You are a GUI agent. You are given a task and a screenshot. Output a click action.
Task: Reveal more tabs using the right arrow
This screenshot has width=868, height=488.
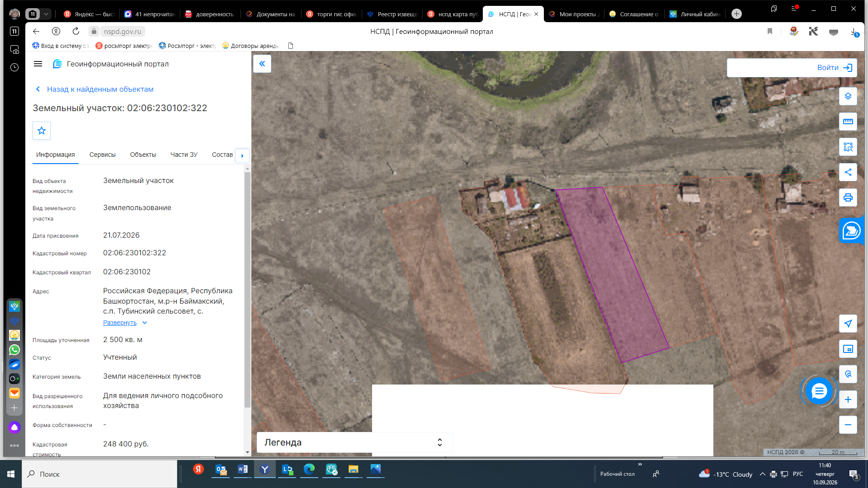pos(242,155)
